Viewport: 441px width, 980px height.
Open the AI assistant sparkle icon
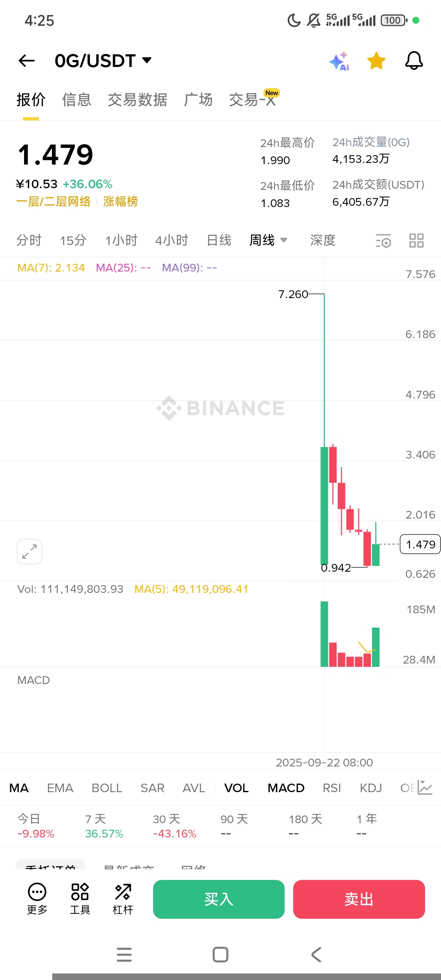[339, 61]
